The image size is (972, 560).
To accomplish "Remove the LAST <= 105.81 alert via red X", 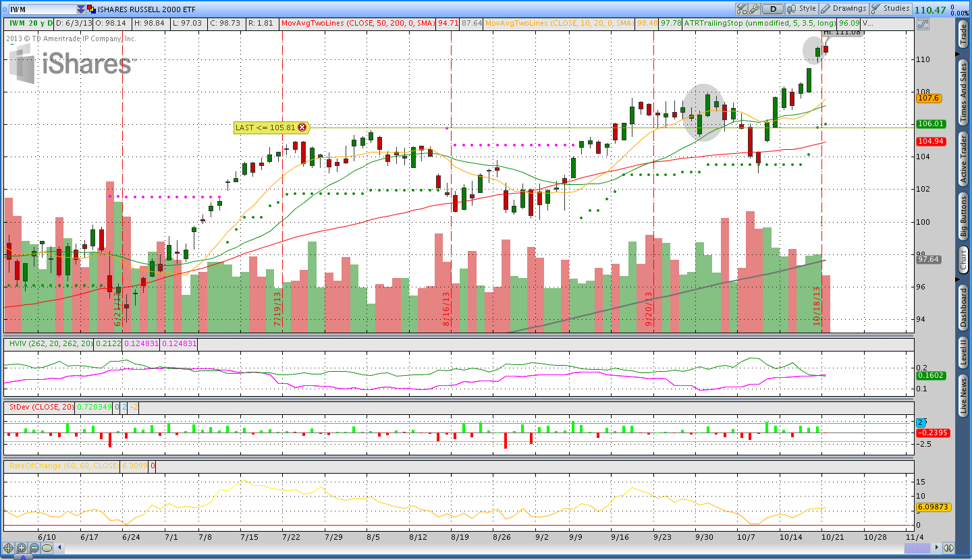I will point(302,127).
